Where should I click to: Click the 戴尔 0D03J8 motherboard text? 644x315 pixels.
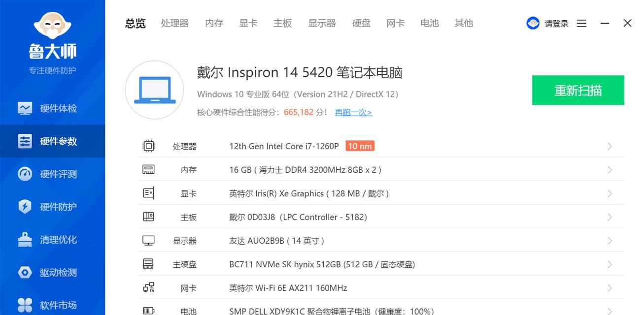click(298, 217)
